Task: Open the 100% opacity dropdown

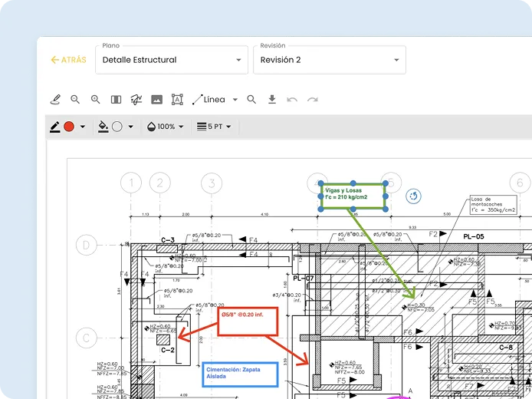Action: click(x=166, y=127)
